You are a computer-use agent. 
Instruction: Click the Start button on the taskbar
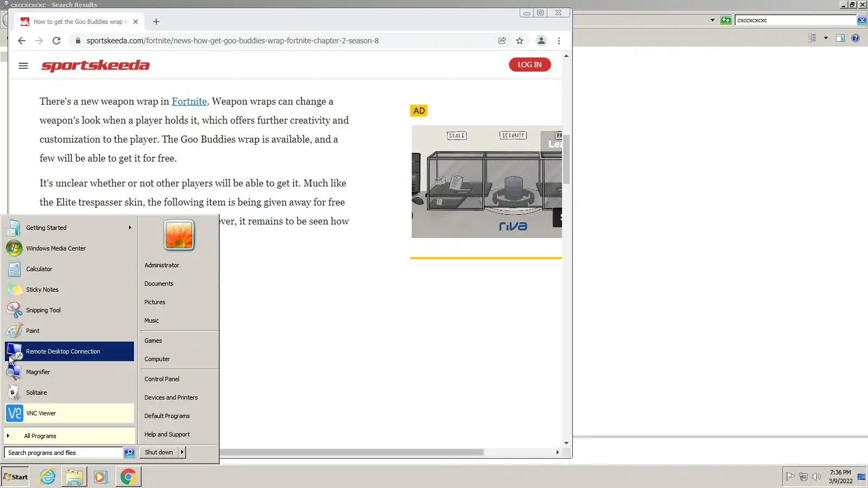15,477
